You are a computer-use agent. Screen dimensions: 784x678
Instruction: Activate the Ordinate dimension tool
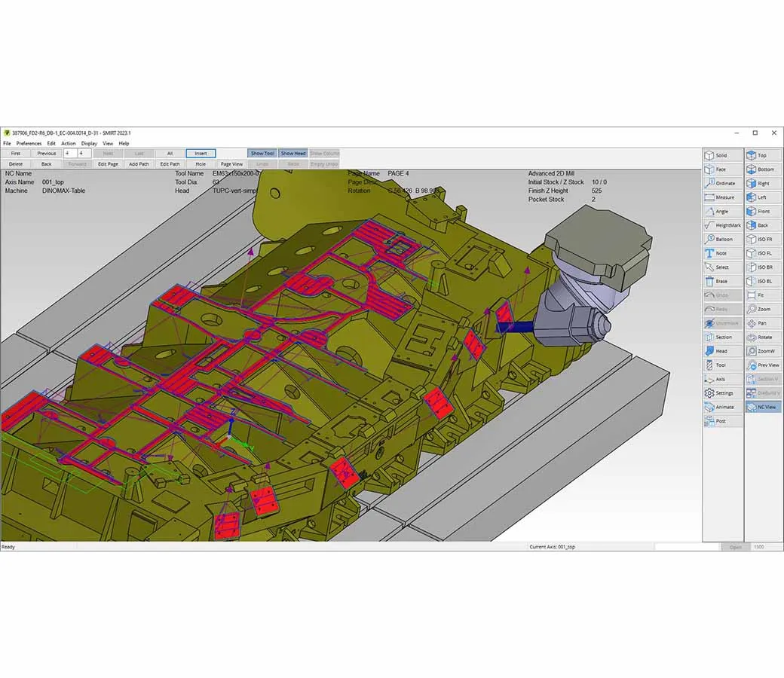(722, 183)
